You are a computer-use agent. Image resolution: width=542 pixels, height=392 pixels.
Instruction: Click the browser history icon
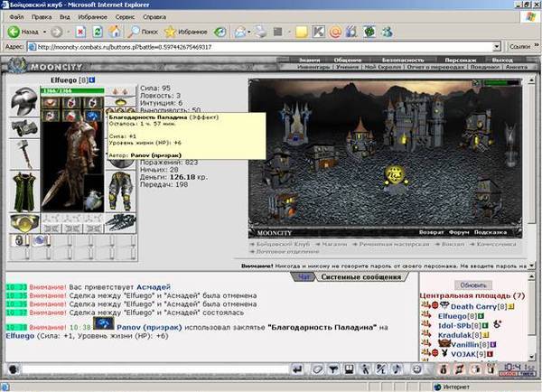click(220, 33)
